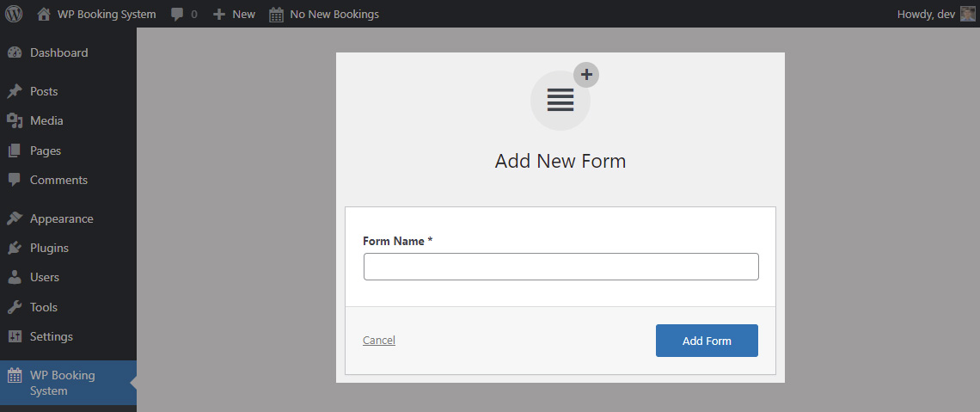Open the Tools wrench icon
Screen dimensions: 980x412
point(15,307)
